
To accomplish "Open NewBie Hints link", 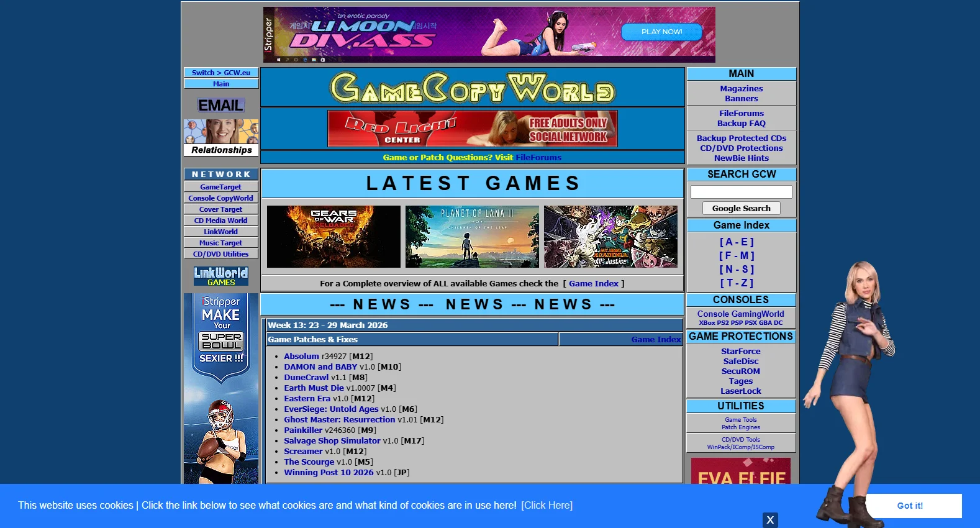I will click(742, 158).
